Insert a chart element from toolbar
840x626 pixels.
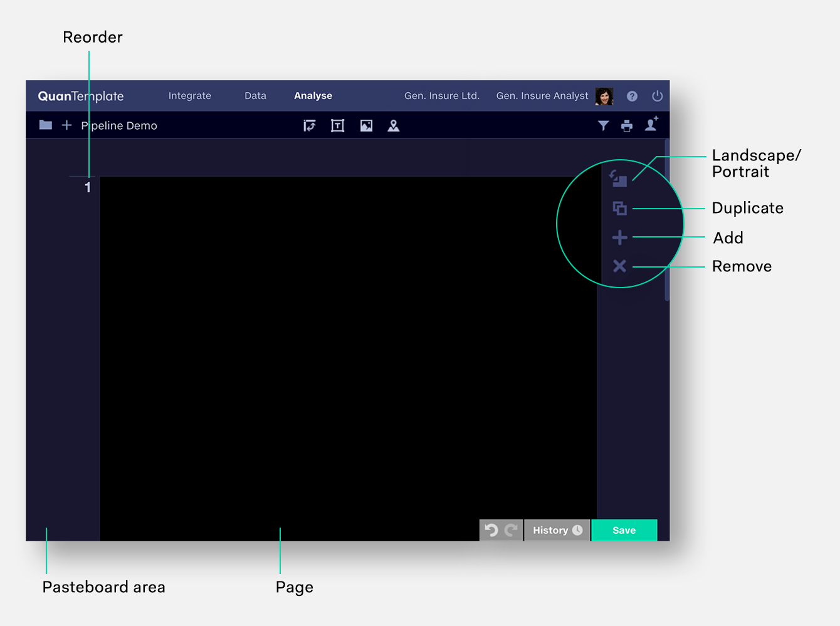point(310,126)
